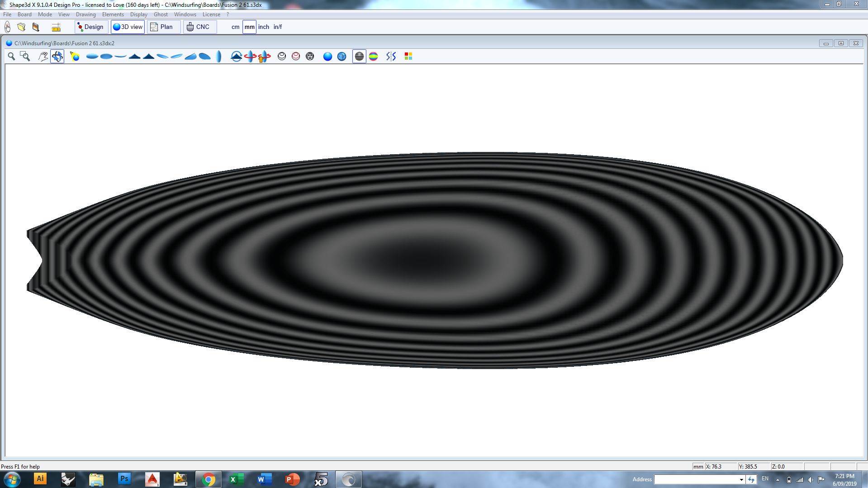Show hidden system tray icons
This screenshot has height=488, width=868.
778,479
